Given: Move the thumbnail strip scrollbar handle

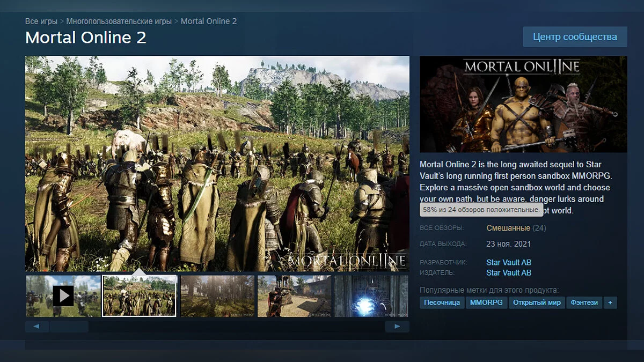Looking at the screenshot, I should coord(69,326).
